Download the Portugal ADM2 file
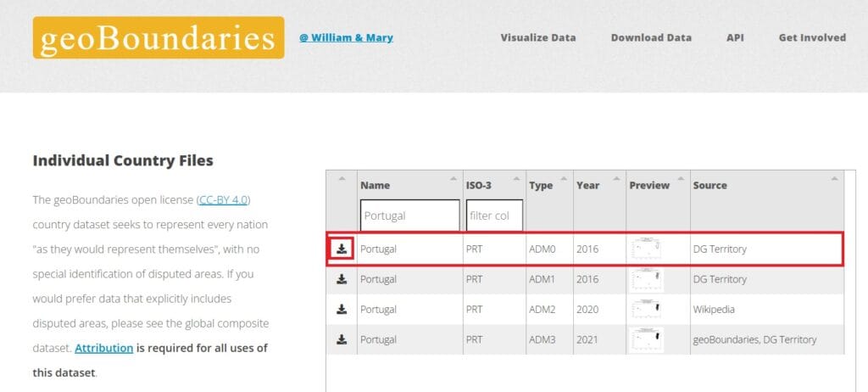 pos(342,309)
